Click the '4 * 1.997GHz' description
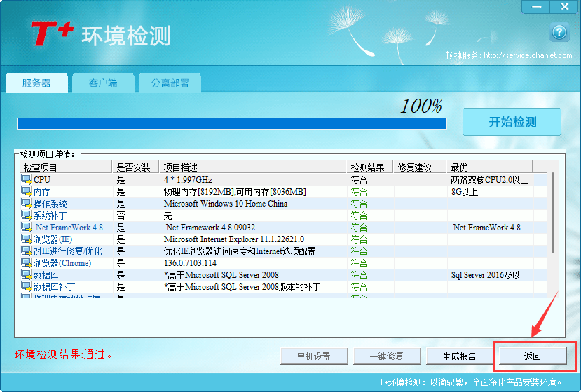The image size is (581, 392). point(189,179)
